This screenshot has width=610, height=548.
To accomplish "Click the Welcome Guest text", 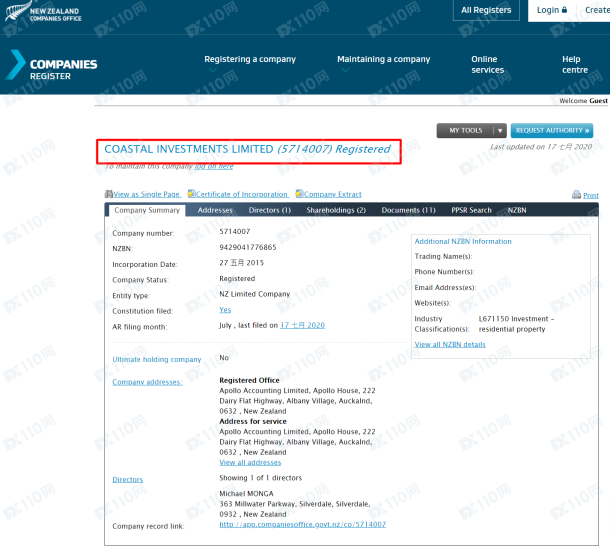I will (583, 101).
